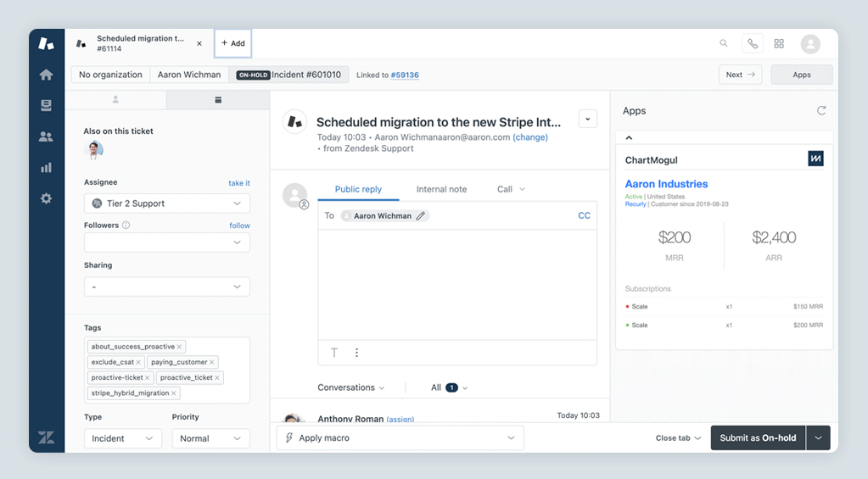Viewport: 868px width, 479px height.
Task: Open the submit status arrow dropdown
Action: 818,438
